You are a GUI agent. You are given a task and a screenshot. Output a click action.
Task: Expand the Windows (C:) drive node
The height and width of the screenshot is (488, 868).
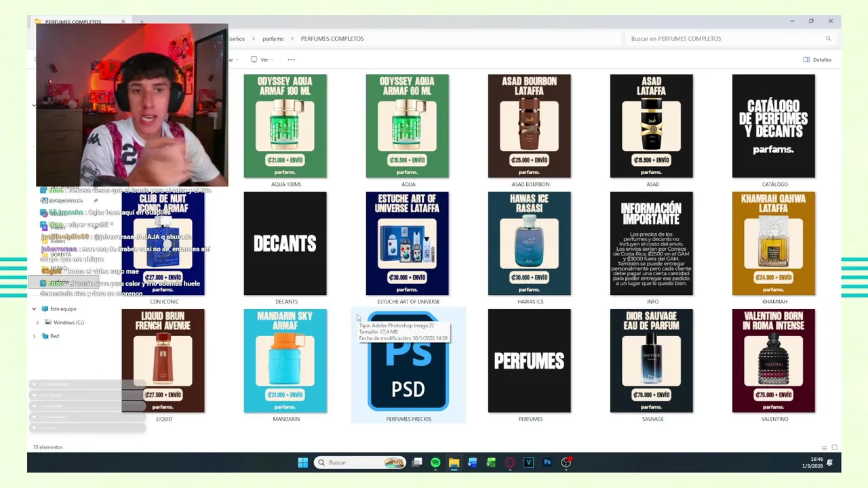click(37, 323)
